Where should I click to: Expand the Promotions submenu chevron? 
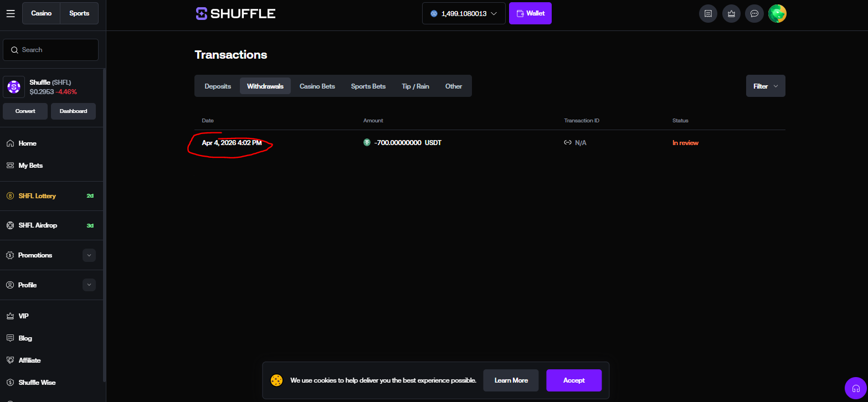pyautogui.click(x=89, y=255)
